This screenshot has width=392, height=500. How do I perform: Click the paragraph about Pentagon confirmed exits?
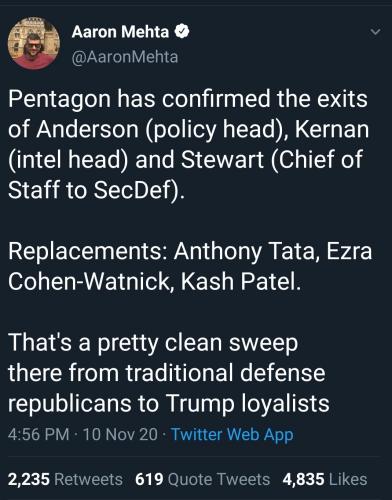click(x=188, y=144)
